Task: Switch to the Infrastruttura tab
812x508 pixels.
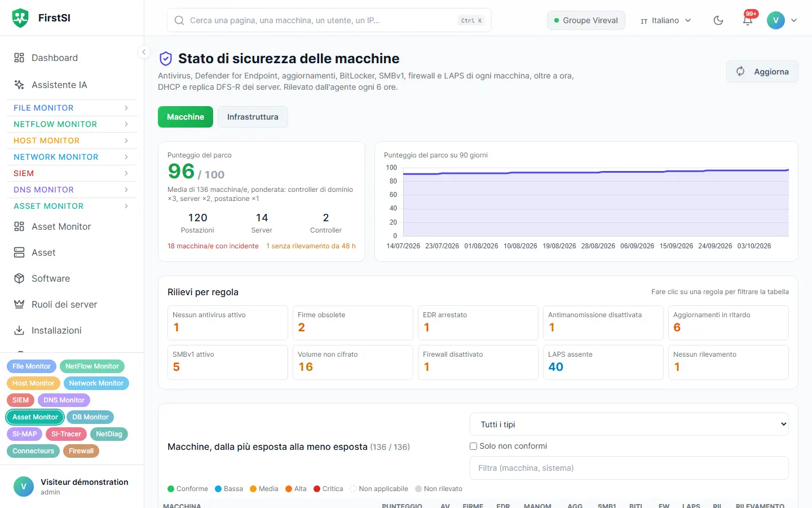Action: (253, 117)
